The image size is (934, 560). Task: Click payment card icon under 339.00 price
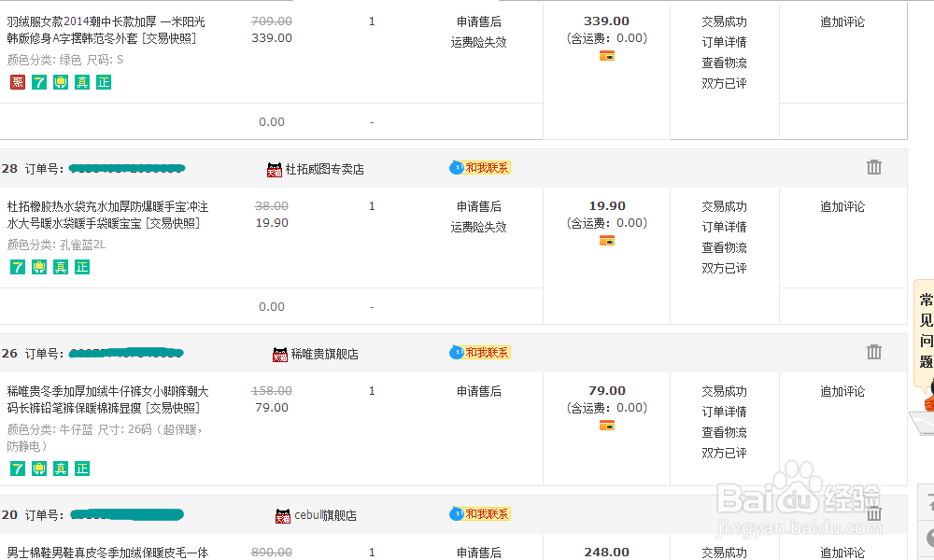(x=607, y=56)
